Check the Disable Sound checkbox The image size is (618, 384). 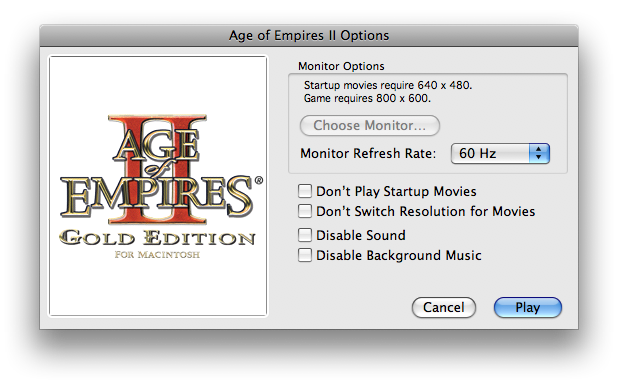(x=305, y=235)
